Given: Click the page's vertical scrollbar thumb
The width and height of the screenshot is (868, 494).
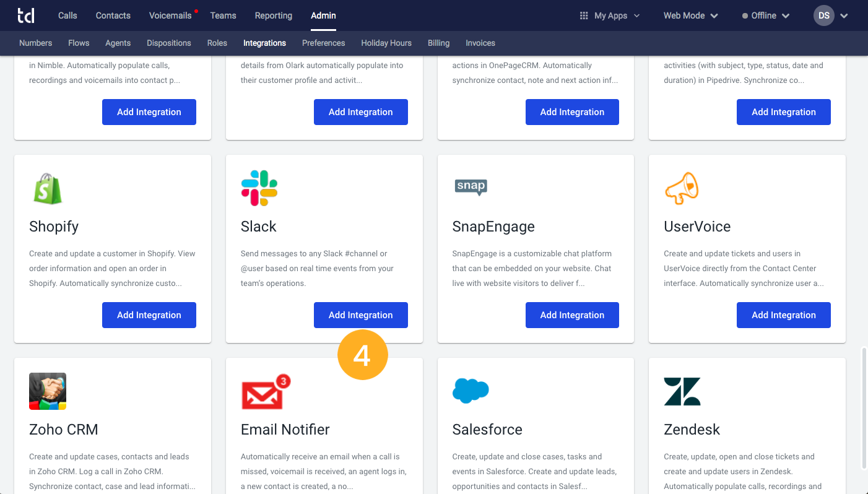Looking at the screenshot, I should 864,409.
